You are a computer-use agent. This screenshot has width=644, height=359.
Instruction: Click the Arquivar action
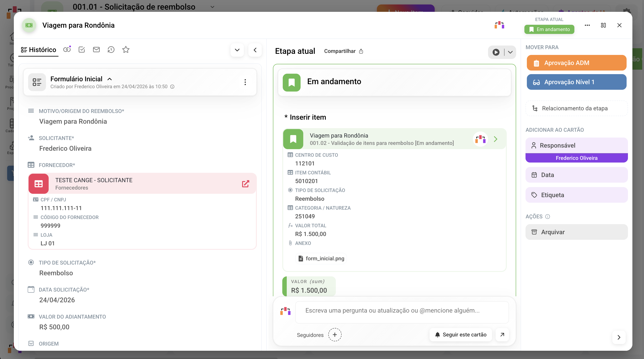point(577,232)
